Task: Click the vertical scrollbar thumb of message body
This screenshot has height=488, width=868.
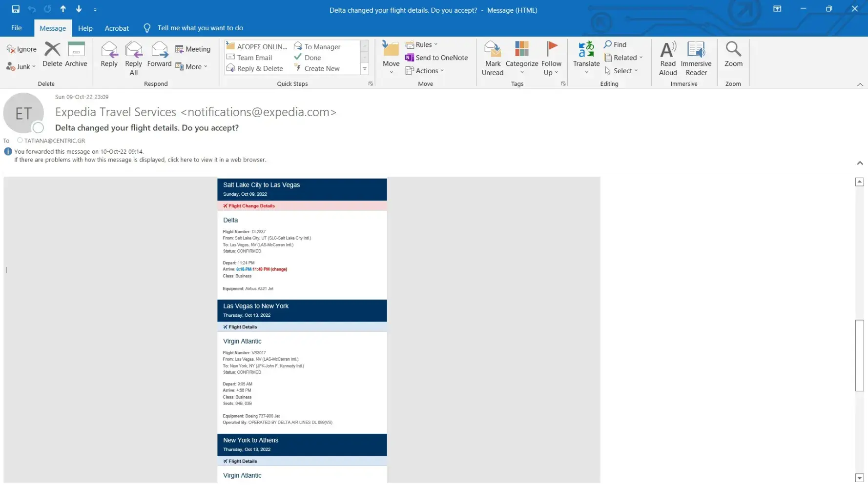Action: (x=859, y=355)
